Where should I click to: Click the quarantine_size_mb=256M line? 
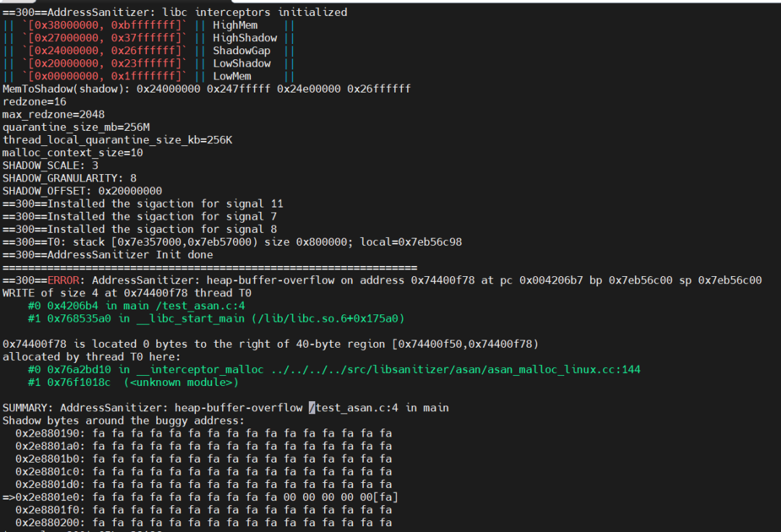click(76, 127)
